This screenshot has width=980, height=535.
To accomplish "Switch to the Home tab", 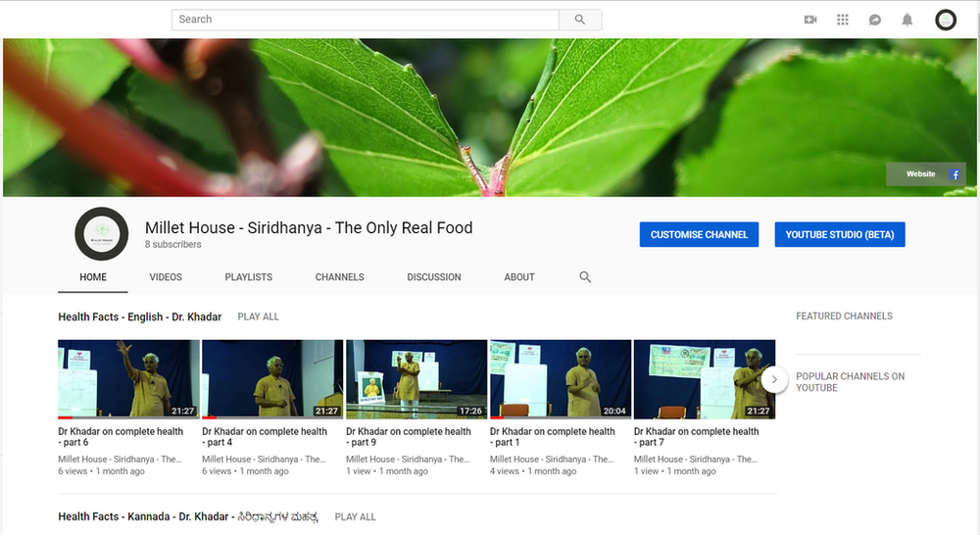I will 93,277.
